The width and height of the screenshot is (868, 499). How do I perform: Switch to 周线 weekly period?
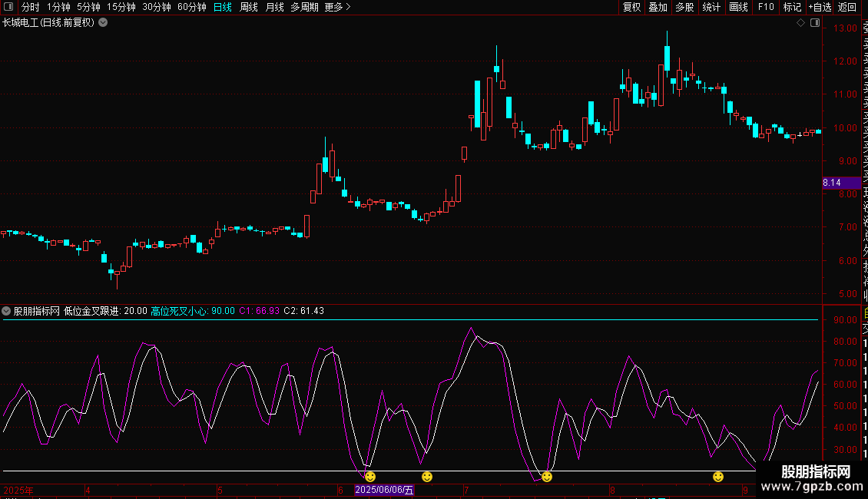tap(249, 7)
